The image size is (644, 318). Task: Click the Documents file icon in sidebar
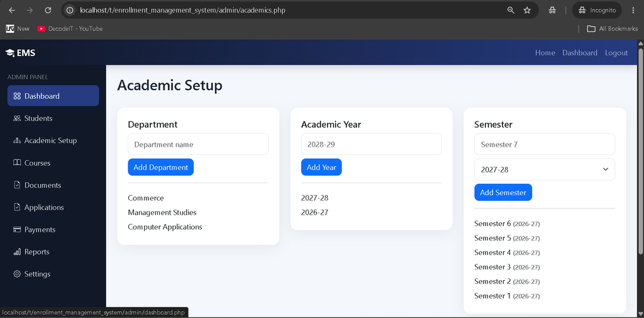(x=17, y=185)
